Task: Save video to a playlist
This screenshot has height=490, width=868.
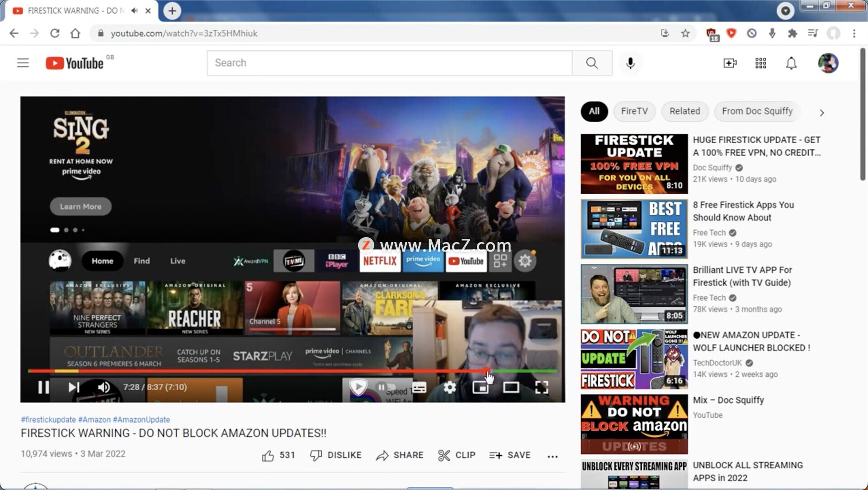Action: pyautogui.click(x=509, y=455)
